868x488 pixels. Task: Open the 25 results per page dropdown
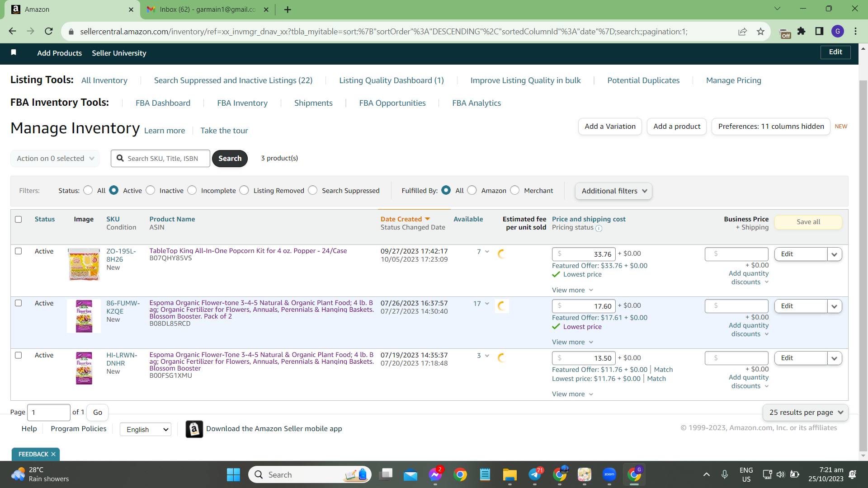(x=806, y=412)
